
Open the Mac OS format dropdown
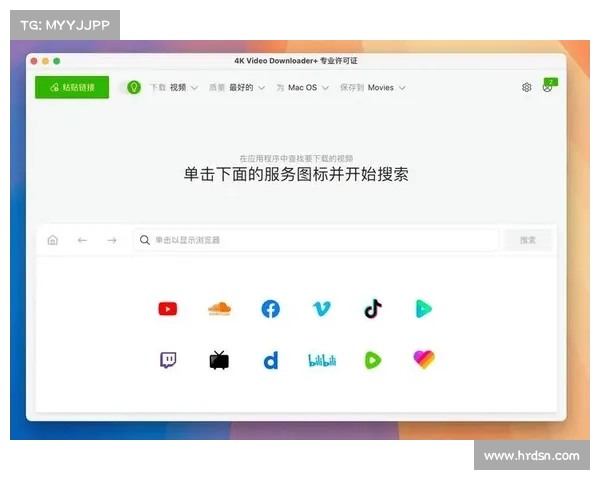pyautogui.click(x=303, y=88)
